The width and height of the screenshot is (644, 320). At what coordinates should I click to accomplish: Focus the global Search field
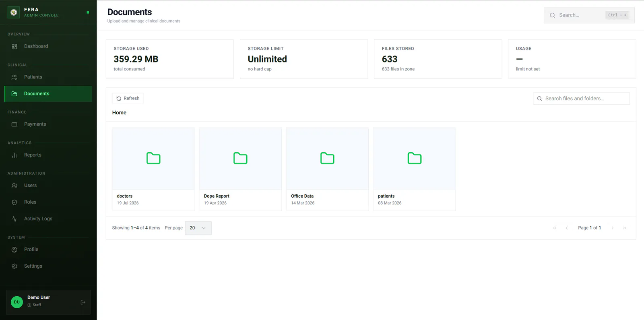[x=589, y=15]
